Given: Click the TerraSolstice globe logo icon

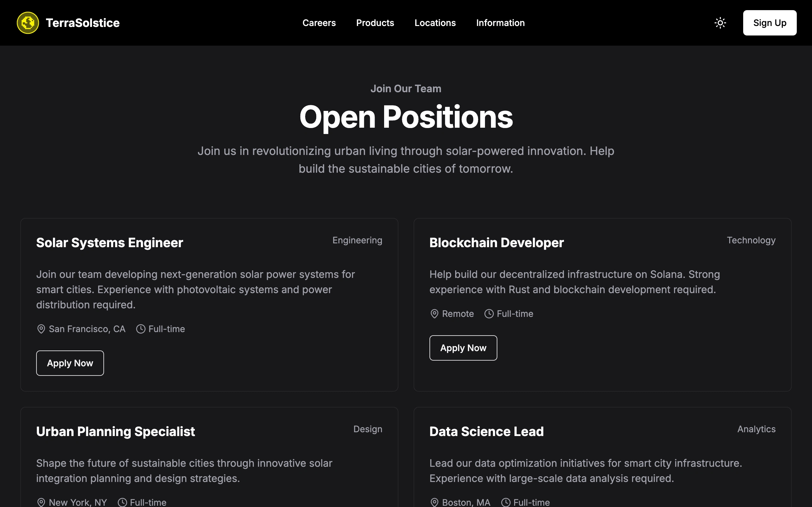Looking at the screenshot, I should [x=28, y=23].
